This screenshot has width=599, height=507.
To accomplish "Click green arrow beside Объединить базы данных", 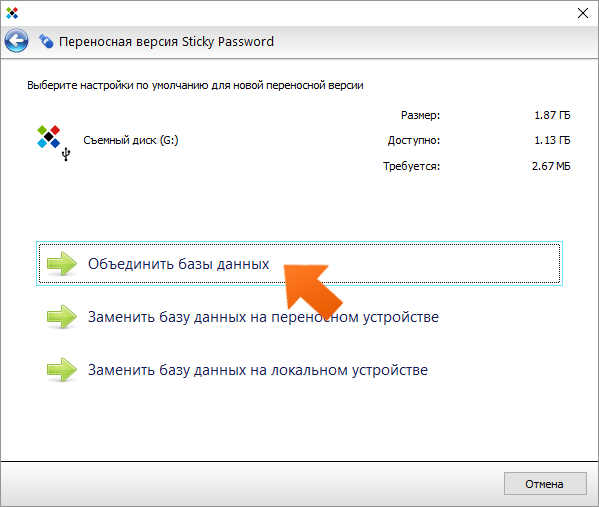I will [62, 264].
